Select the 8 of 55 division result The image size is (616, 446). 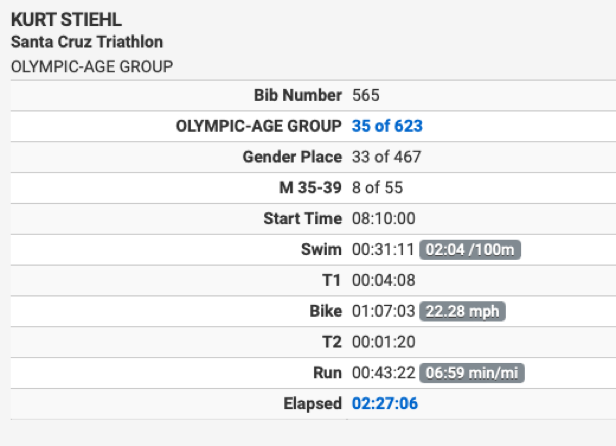378,188
